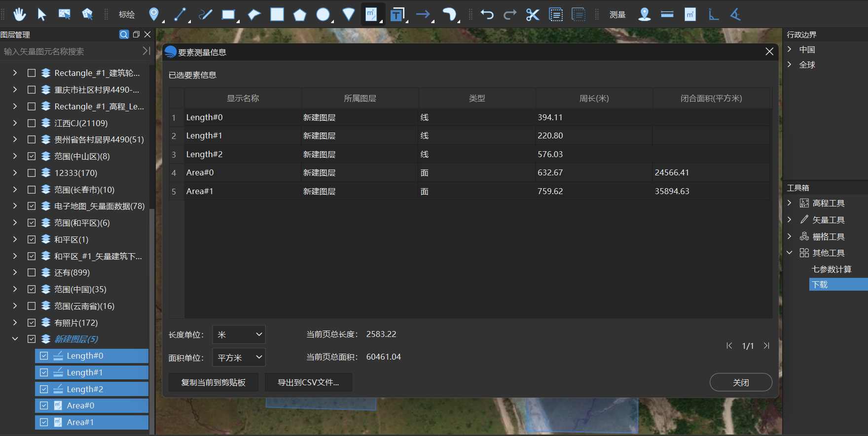Select the text label tool

(x=397, y=14)
